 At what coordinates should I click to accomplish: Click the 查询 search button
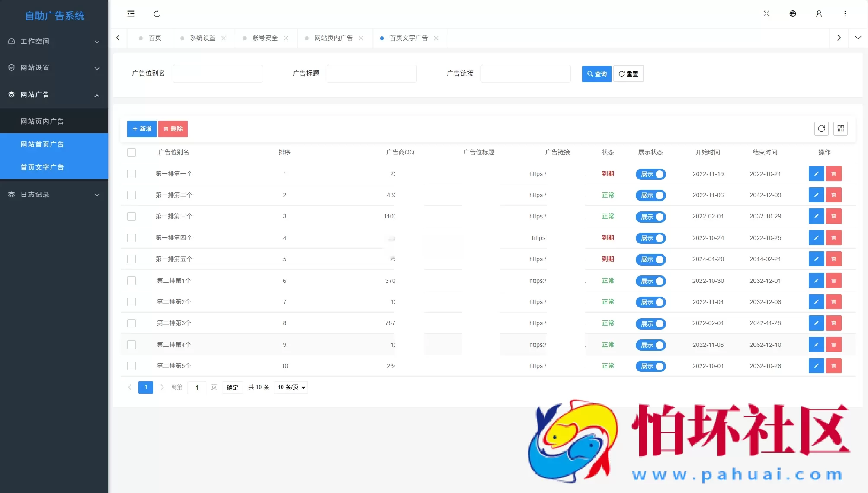pos(596,74)
